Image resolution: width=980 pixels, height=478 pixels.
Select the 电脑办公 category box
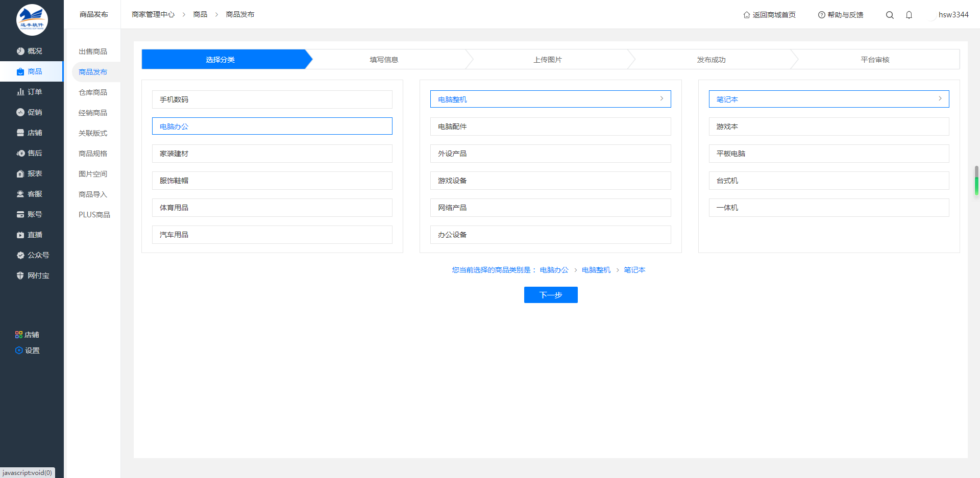[x=272, y=126]
